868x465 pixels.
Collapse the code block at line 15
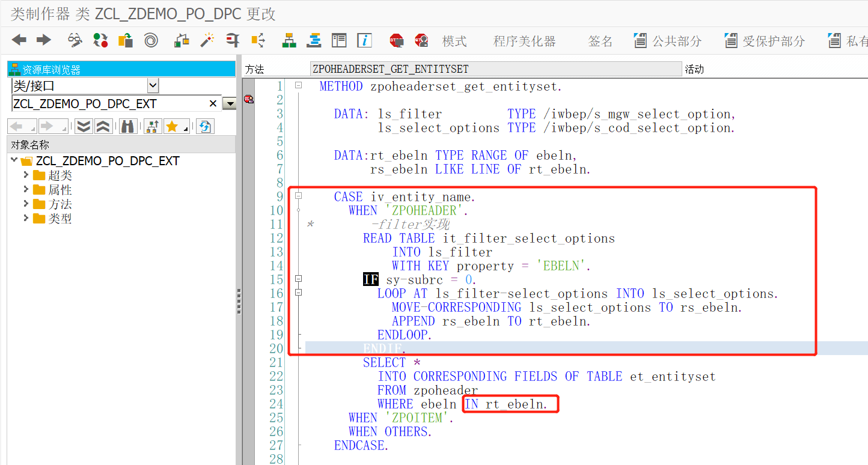pyautogui.click(x=298, y=279)
